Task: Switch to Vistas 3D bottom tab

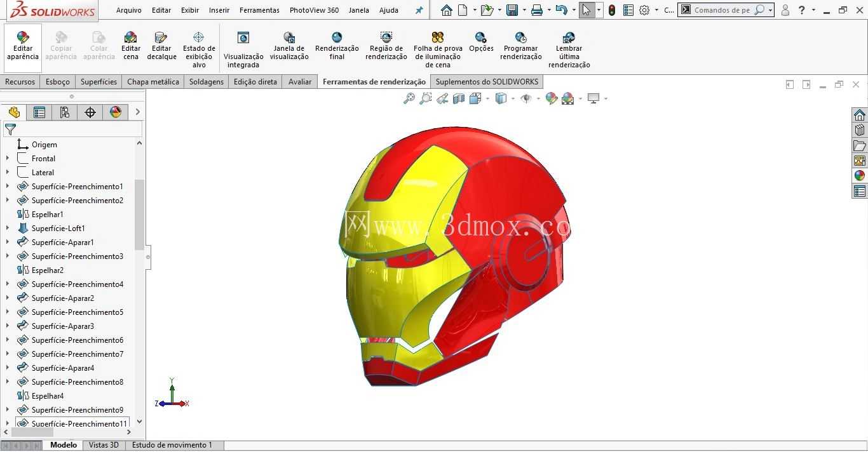Action: (104, 445)
